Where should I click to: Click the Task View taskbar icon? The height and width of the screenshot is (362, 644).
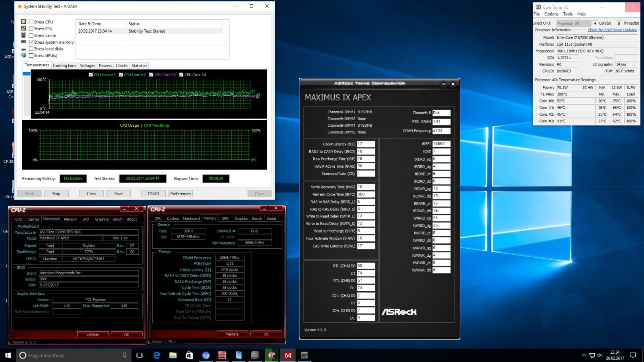(x=140, y=355)
